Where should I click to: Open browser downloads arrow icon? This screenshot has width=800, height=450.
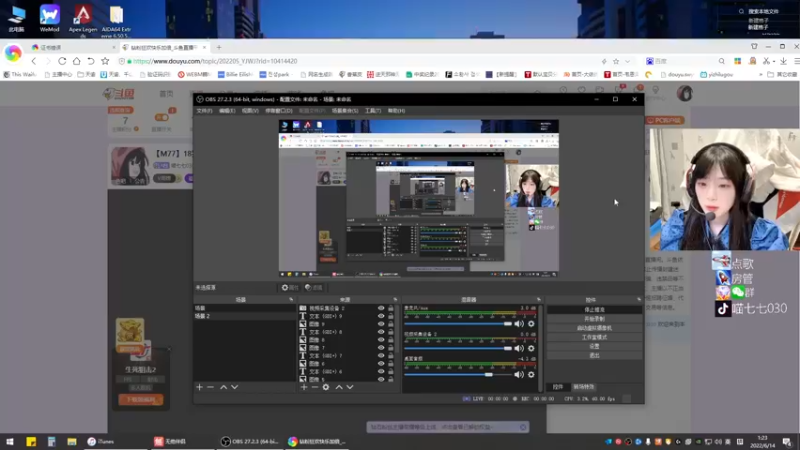(783, 61)
